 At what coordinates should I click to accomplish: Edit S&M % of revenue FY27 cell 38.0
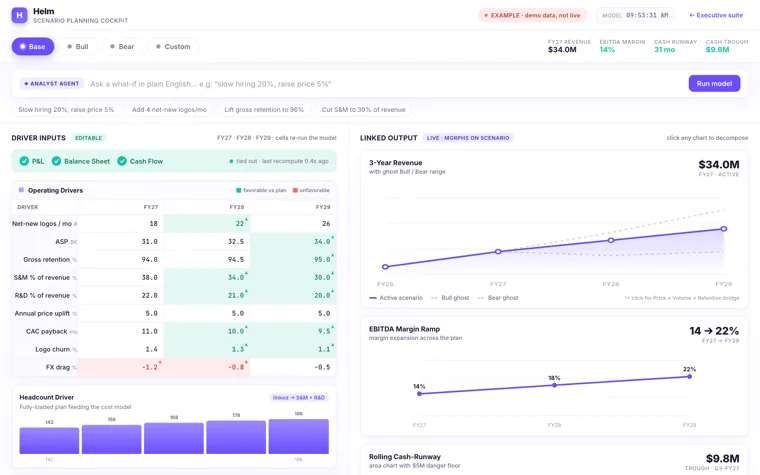tap(121, 277)
